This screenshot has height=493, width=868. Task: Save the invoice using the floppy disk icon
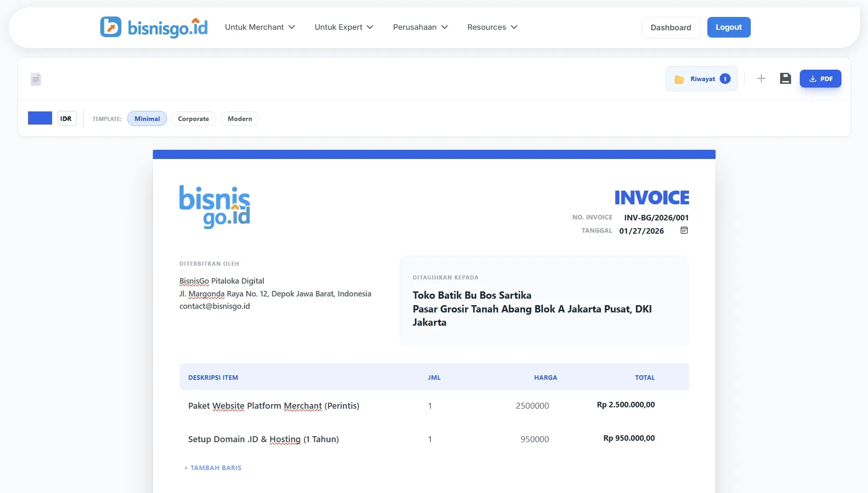pos(786,78)
